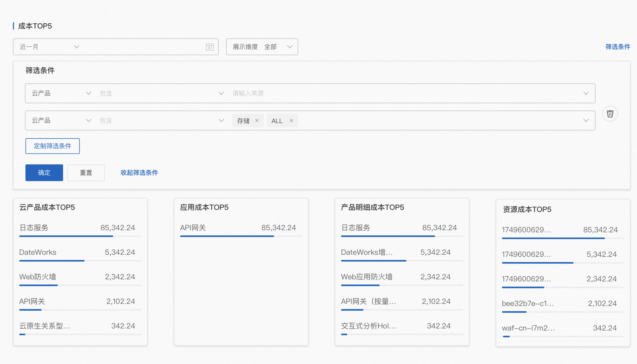Click the 成本TOP5 section heading
This screenshot has width=637, height=364.
(x=35, y=26)
